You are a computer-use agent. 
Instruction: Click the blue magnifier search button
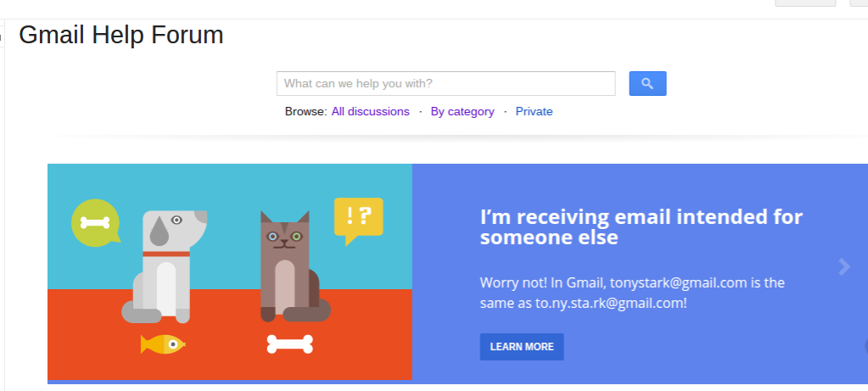[647, 83]
